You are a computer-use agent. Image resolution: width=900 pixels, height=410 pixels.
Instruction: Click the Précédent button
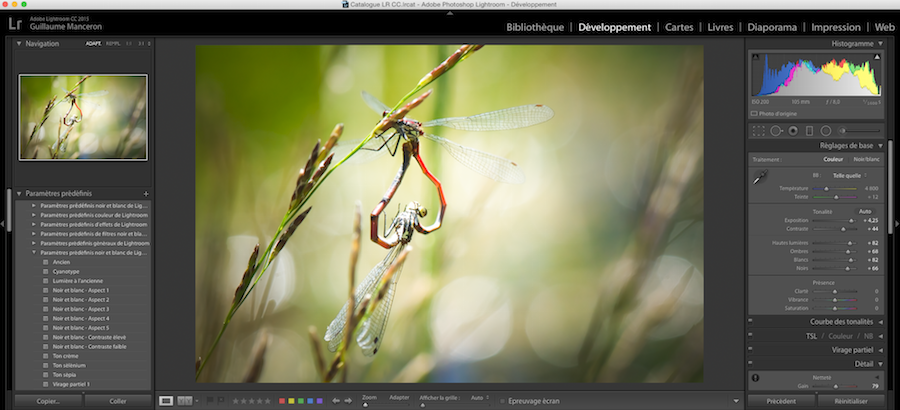pyautogui.click(x=782, y=401)
